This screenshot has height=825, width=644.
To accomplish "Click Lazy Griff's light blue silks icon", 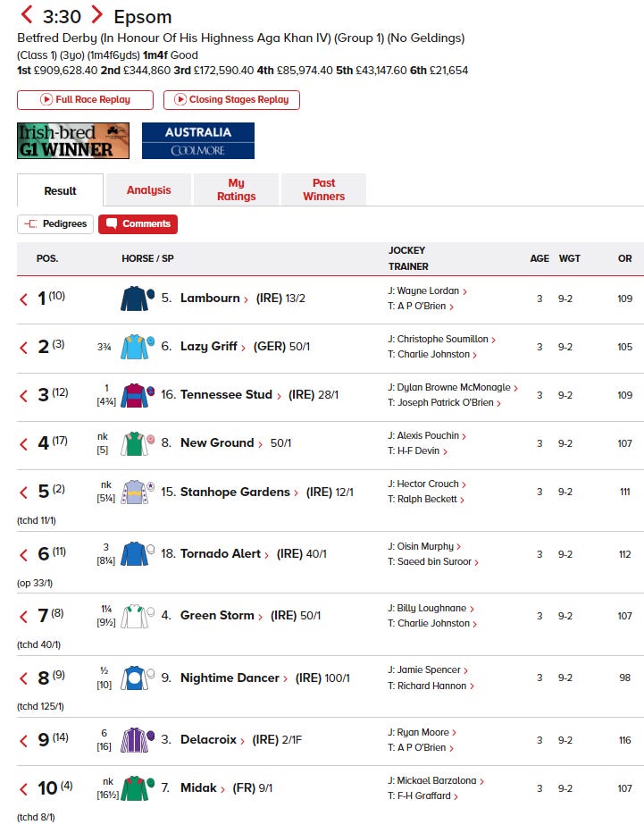I will 138,347.
